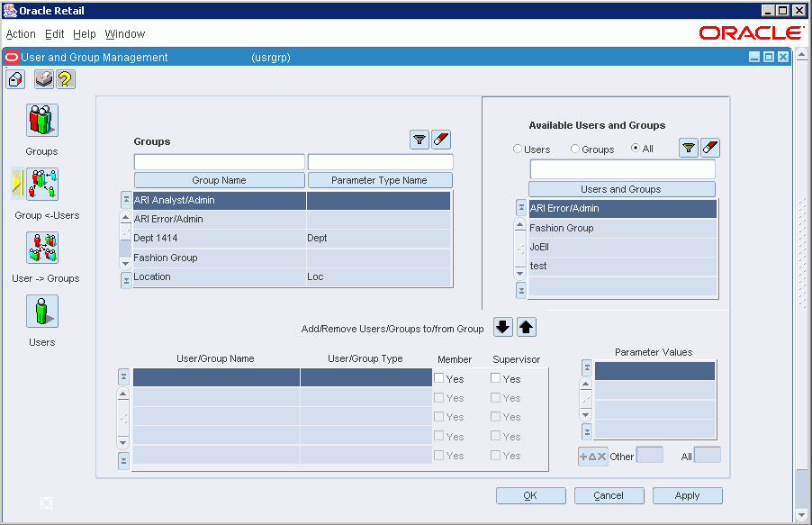
Task: Open the yellow question mark help icon
Action: point(66,79)
